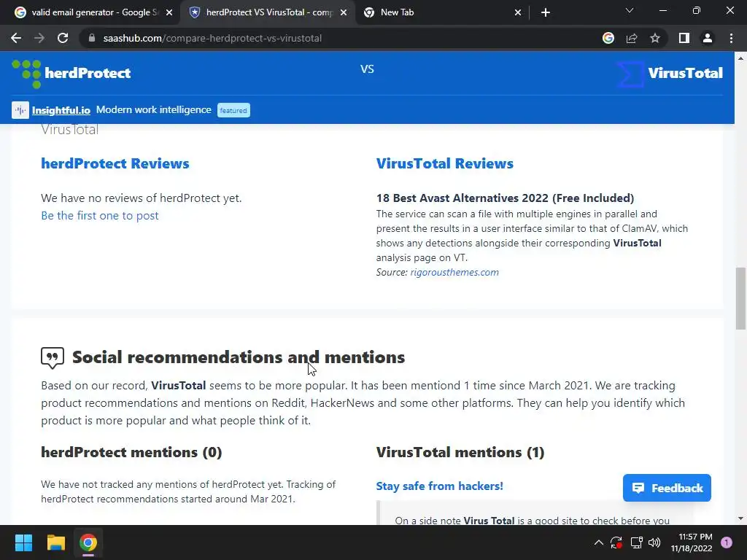Open Stay safe from hackers! link
Image resolution: width=747 pixels, height=560 pixels.
(x=439, y=486)
